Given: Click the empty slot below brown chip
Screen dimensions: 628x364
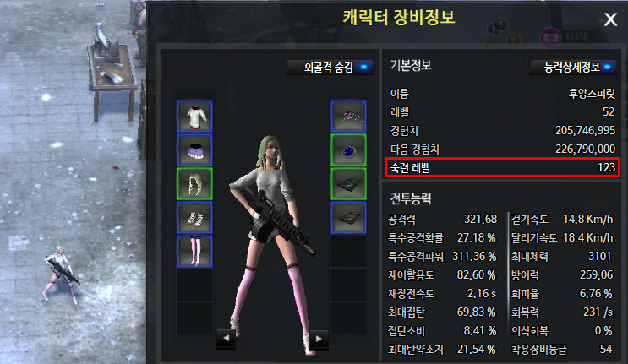Looking at the screenshot, I should [x=348, y=251].
